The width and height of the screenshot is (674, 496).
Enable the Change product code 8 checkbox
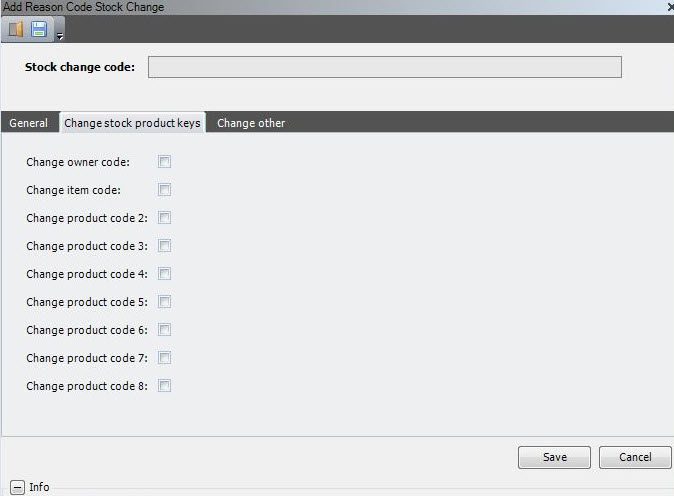[x=164, y=386]
